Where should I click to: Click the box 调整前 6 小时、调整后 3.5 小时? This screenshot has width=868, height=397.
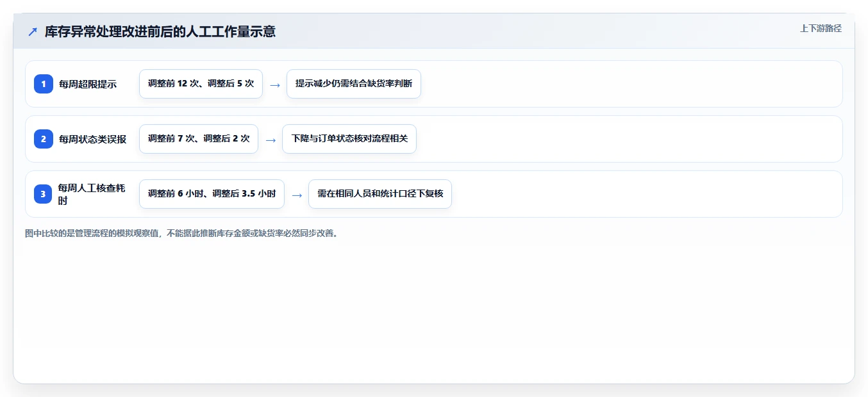[212, 194]
